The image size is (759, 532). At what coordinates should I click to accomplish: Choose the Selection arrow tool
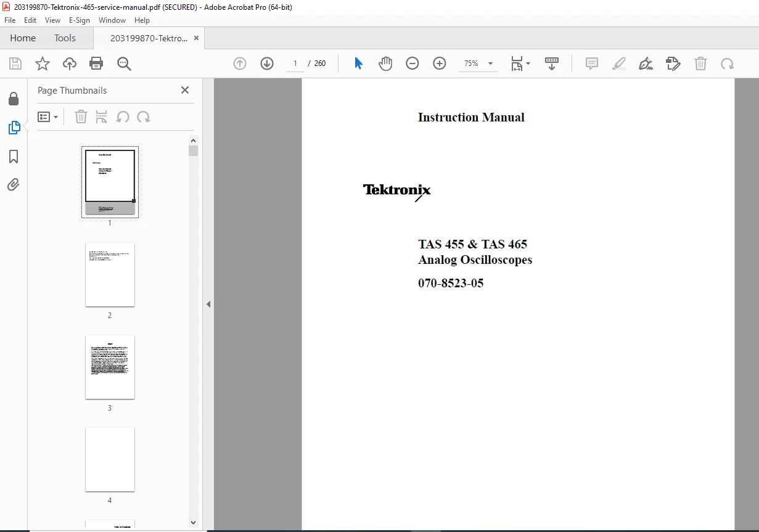click(x=358, y=63)
